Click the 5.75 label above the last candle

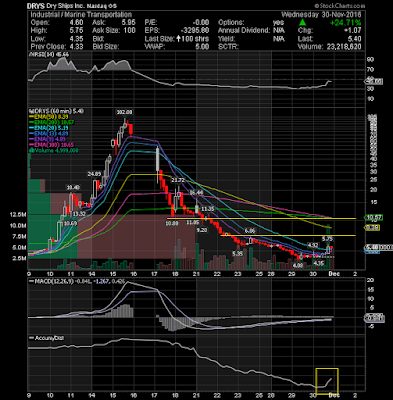click(x=328, y=239)
